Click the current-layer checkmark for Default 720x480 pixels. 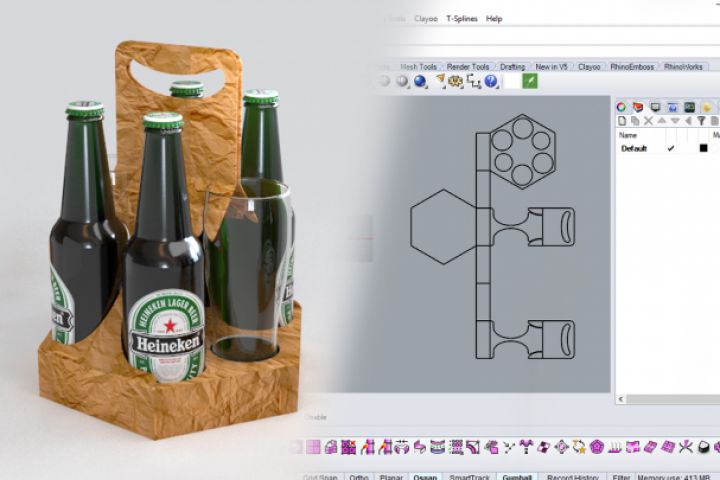pyautogui.click(x=671, y=148)
